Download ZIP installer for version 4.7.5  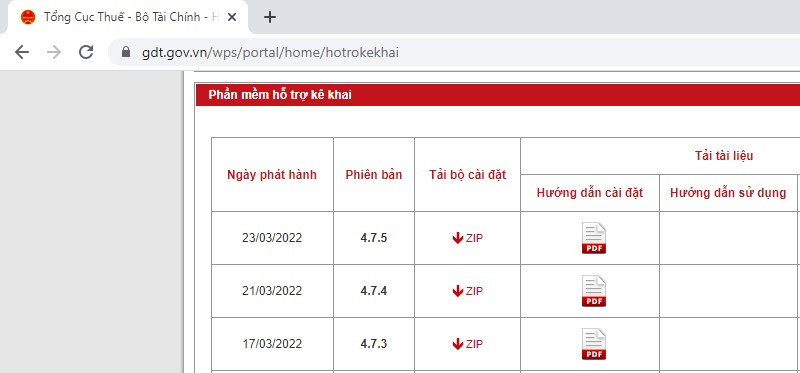pos(467,238)
